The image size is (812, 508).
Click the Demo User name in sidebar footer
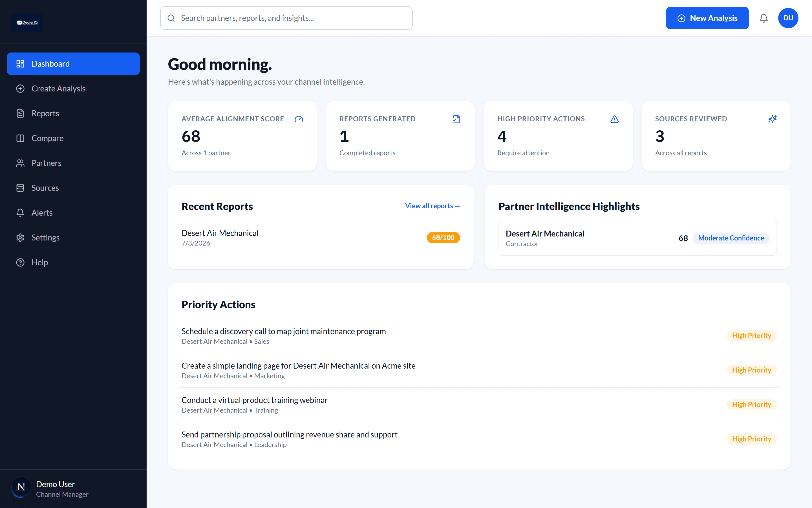[55, 484]
